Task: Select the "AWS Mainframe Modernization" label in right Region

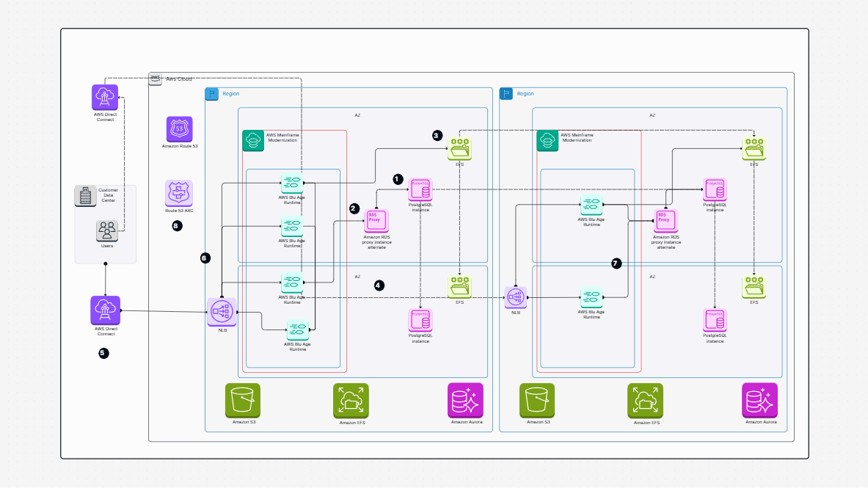Action: 577,137
